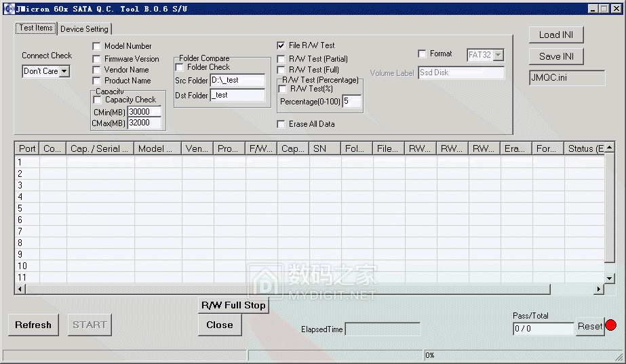Viewport: 626px width, 364px height.
Task: Select port row 10 in the table
Action: pyautogui.click(x=309, y=266)
